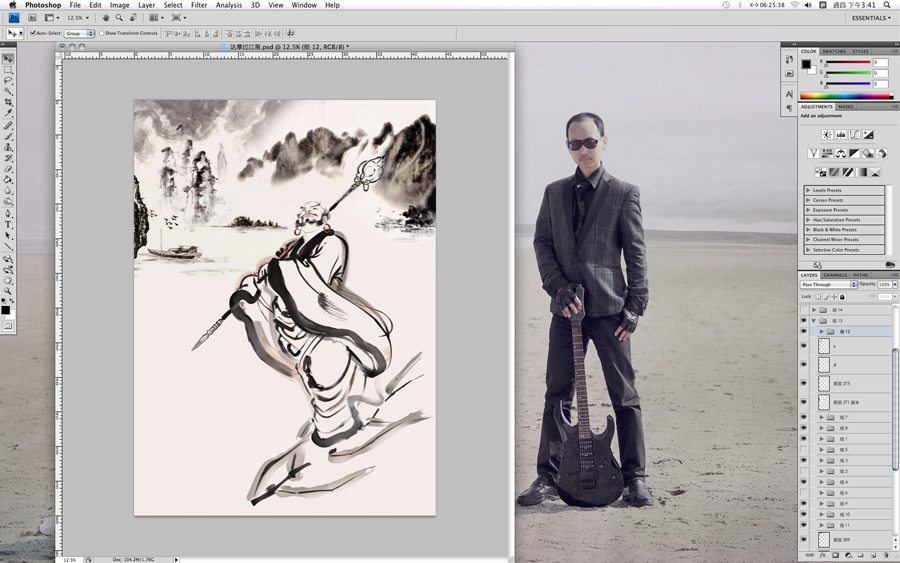The image size is (900, 563).
Task: Expand group 12 in Layers panel
Action: click(821, 332)
